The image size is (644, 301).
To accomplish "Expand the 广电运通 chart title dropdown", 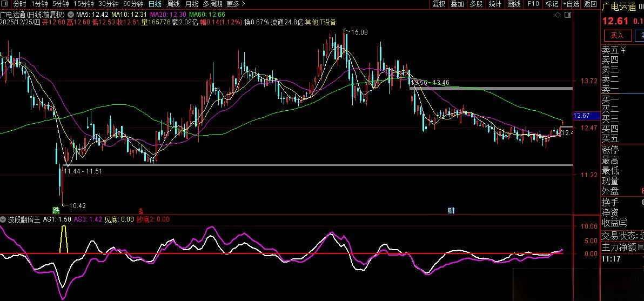I will click(x=69, y=14).
